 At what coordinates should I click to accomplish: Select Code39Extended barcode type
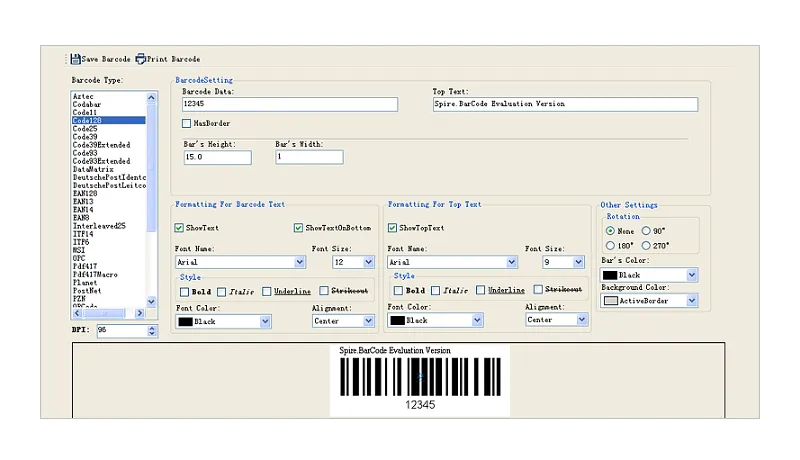tap(109, 145)
